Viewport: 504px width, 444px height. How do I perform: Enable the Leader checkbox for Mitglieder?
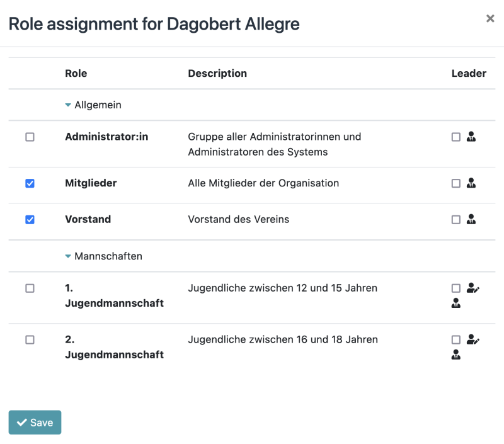(x=455, y=183)
